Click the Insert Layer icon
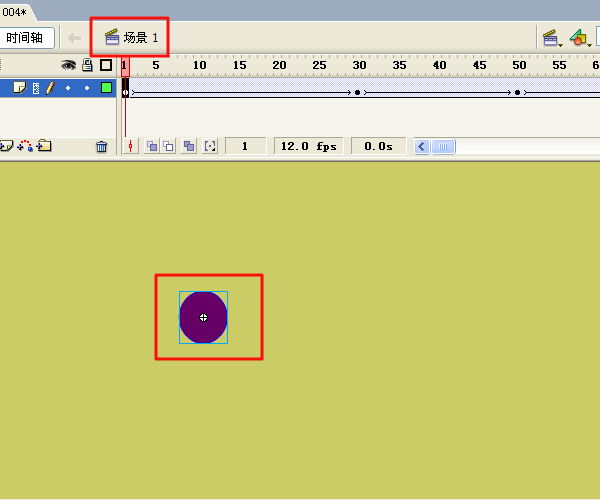This screenshot has height=500, width=600. (7, 146)
